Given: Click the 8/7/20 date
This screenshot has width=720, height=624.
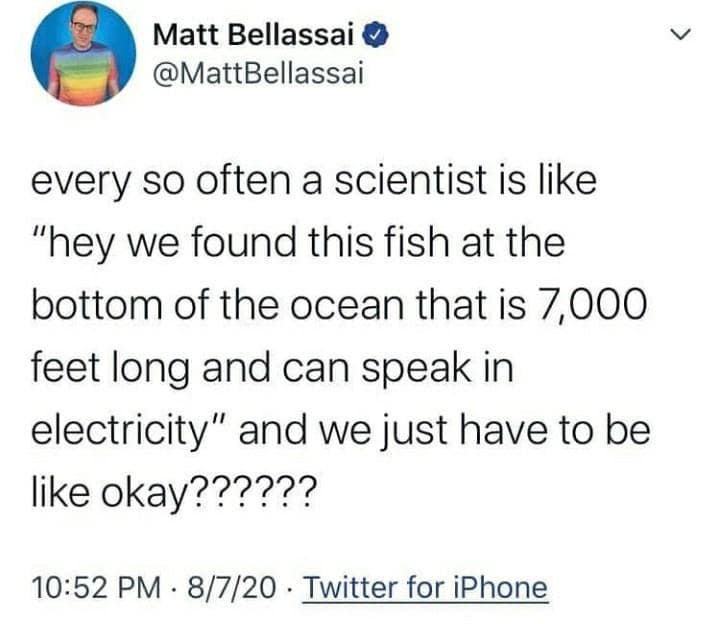Looking at the screenshot, I should [x=238, y=587].
